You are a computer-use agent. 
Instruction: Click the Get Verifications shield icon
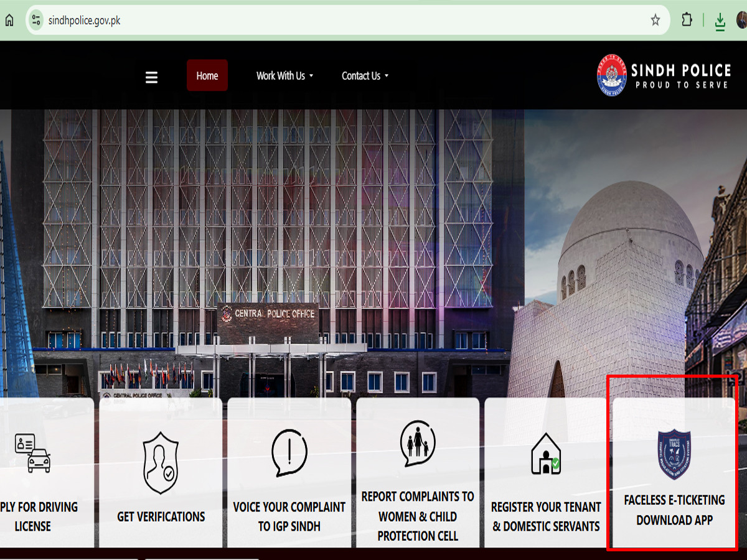(161, 463)
